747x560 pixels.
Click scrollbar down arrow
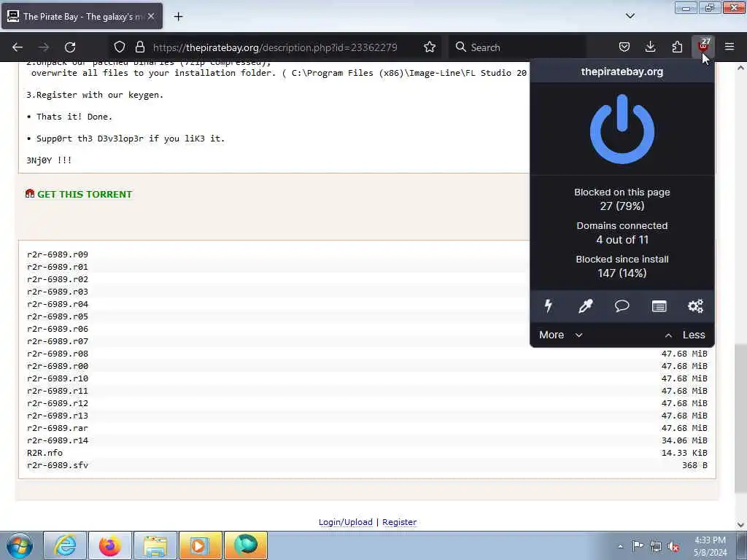(740, 524)
